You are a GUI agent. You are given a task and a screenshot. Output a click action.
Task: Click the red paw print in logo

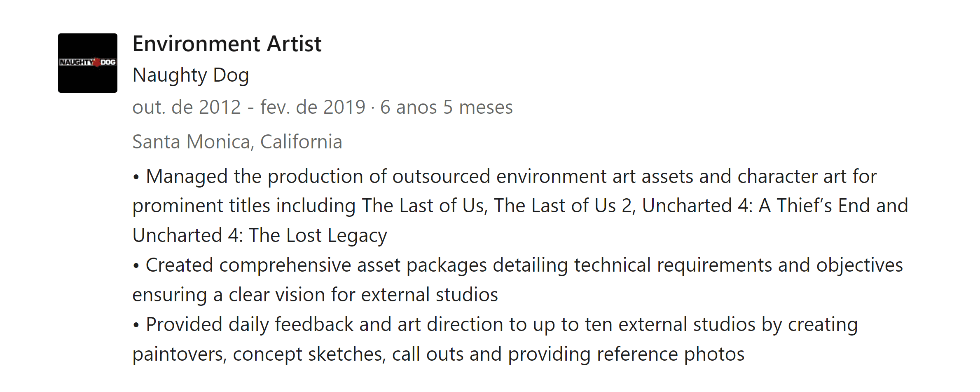96,62
